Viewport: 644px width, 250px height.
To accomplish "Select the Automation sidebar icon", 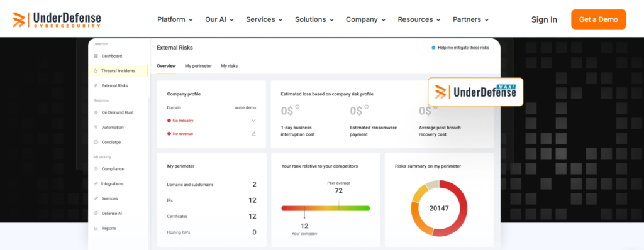I will [96, 128].
